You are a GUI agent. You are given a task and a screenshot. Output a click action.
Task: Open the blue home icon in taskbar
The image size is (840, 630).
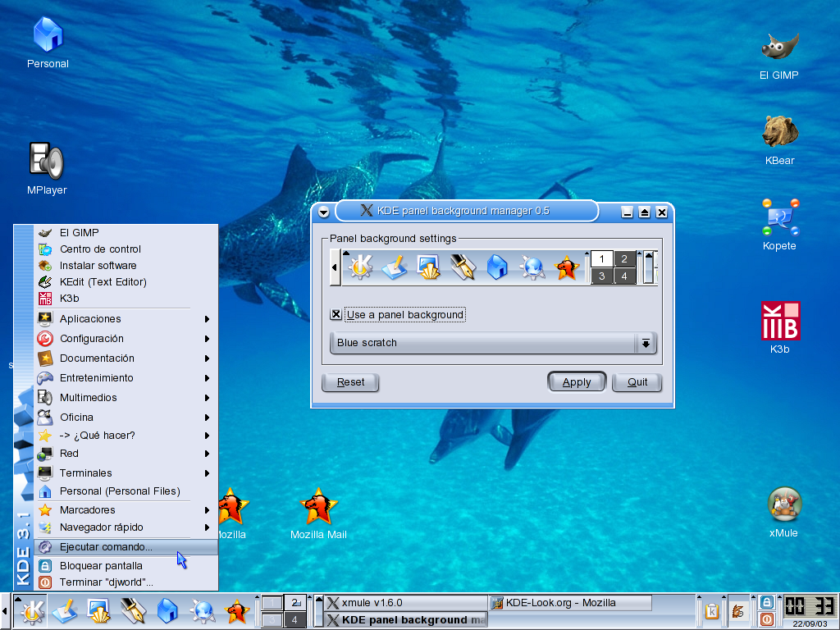tap(167, 611)
